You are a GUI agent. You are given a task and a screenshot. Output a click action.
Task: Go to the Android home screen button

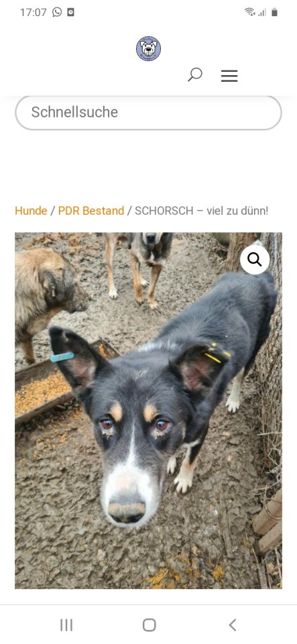click(150, 625)
